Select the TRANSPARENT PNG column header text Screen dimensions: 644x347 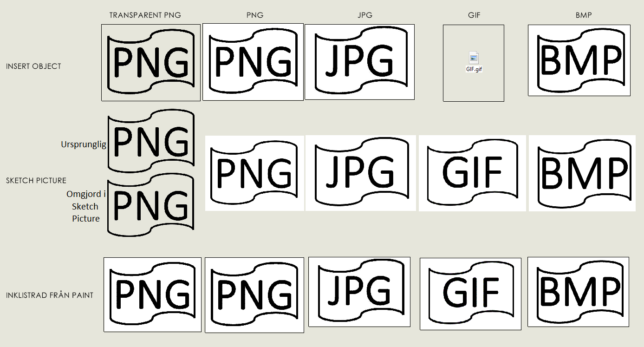pos(145,15)
